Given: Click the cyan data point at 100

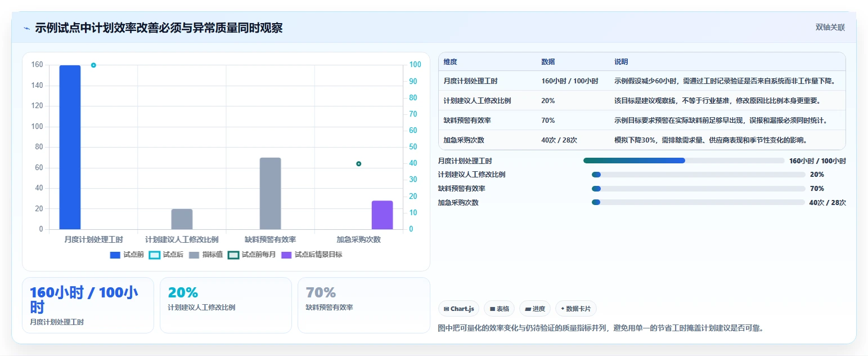Looking at the screenshot, I should pos(93,65).
